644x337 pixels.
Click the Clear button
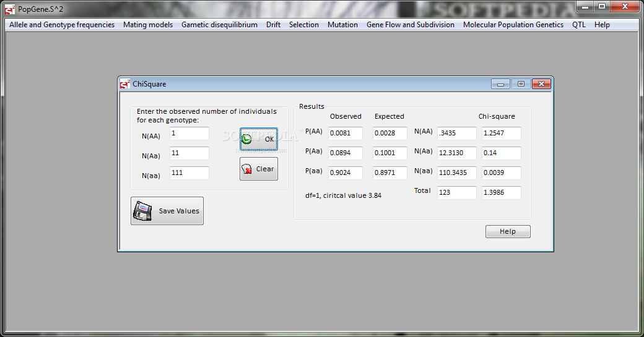pos(259,168)
